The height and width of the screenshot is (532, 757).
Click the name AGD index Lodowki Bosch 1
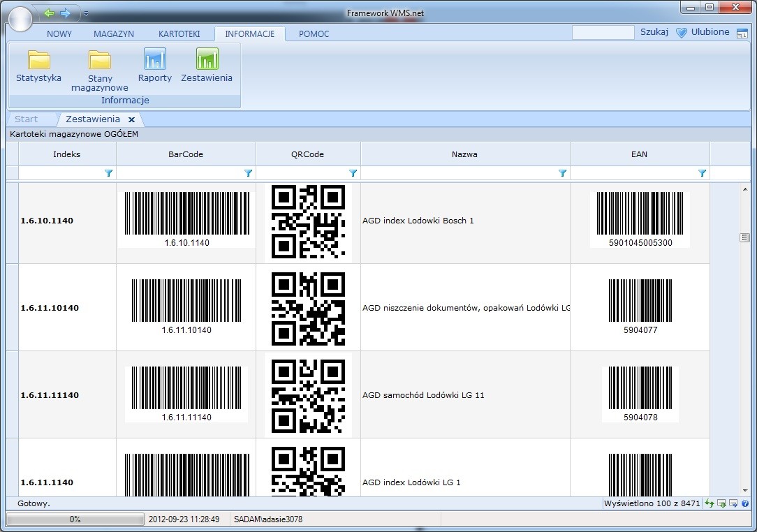click(418, 221)
